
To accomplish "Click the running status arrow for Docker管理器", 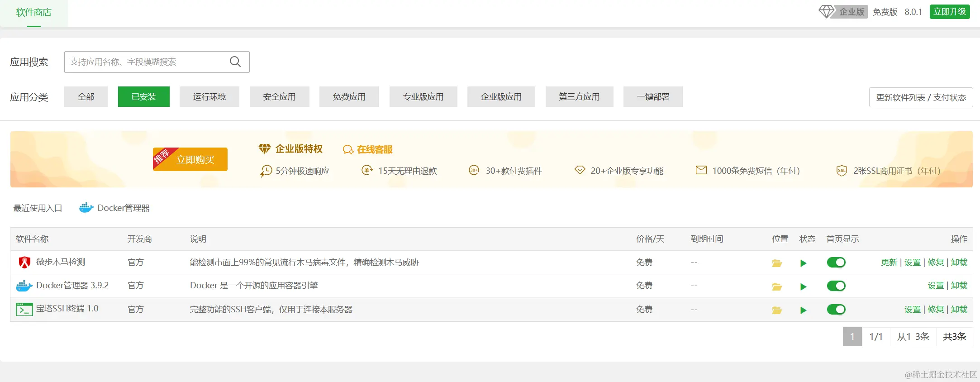I will tap(804, 286).
